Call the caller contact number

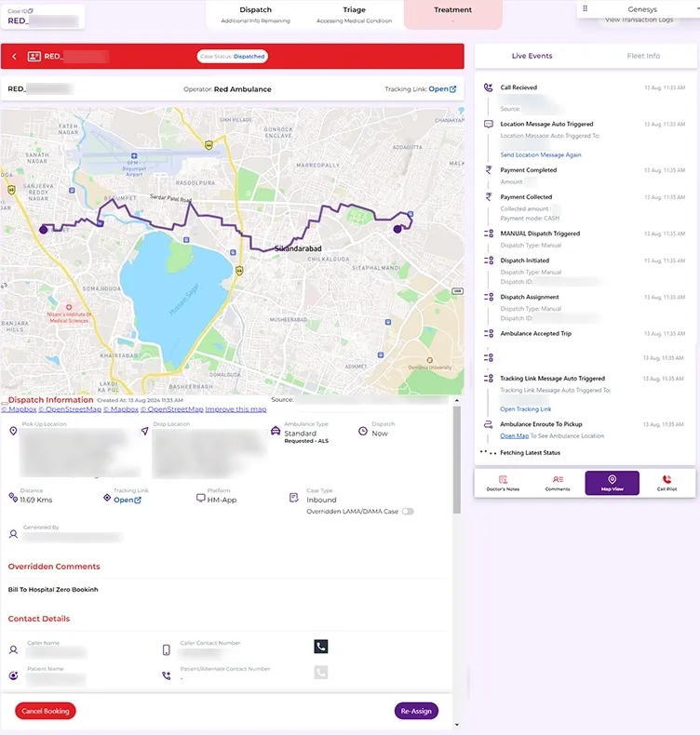click(x=321, y=647)
